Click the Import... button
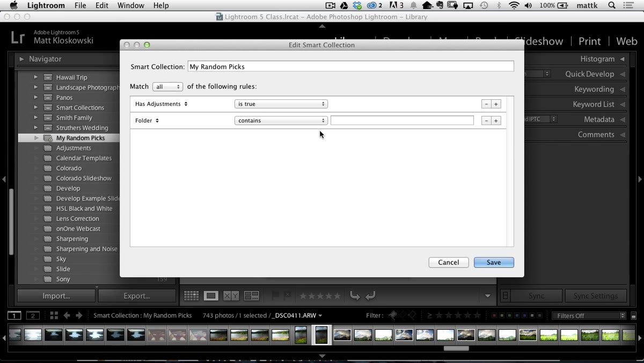The height and width of the screenshot is (363, 644). 56,296
